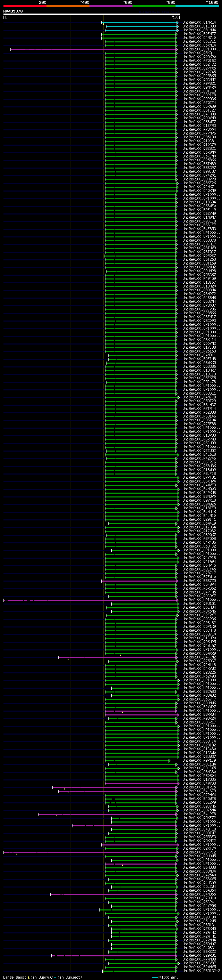The height and width of the screenshot is (980, 222).
Task: Select hit label UniRef100_B6TJ27
Action: [199, 110]
